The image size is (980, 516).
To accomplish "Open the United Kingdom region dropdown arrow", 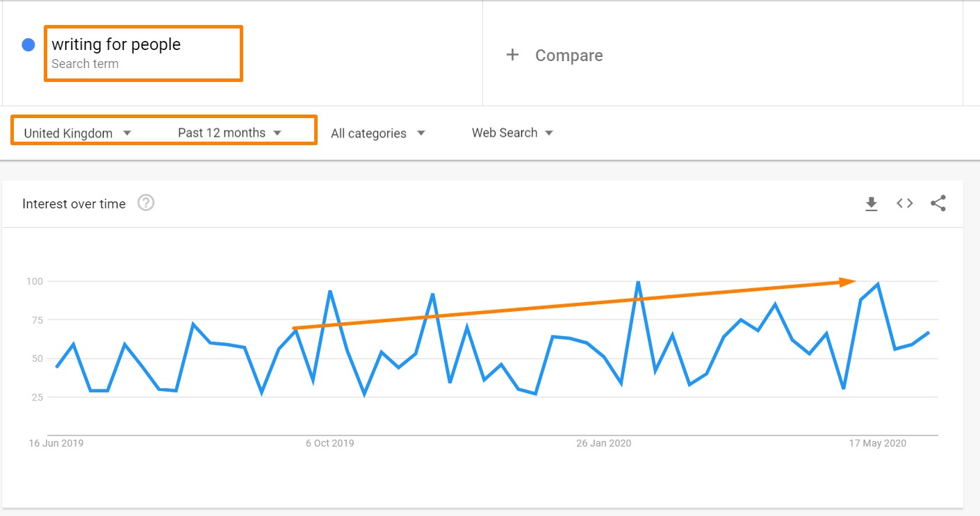I will [x=126, y=133].
